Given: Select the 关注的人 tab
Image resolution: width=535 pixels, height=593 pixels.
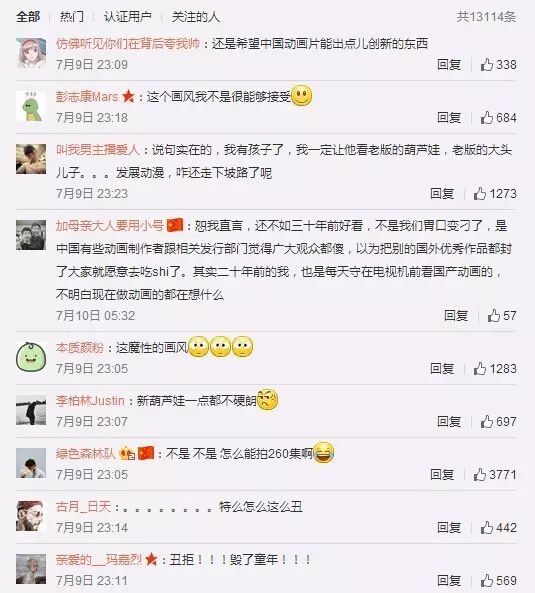Looking at the screenshot, I should (x=195, y=17).
